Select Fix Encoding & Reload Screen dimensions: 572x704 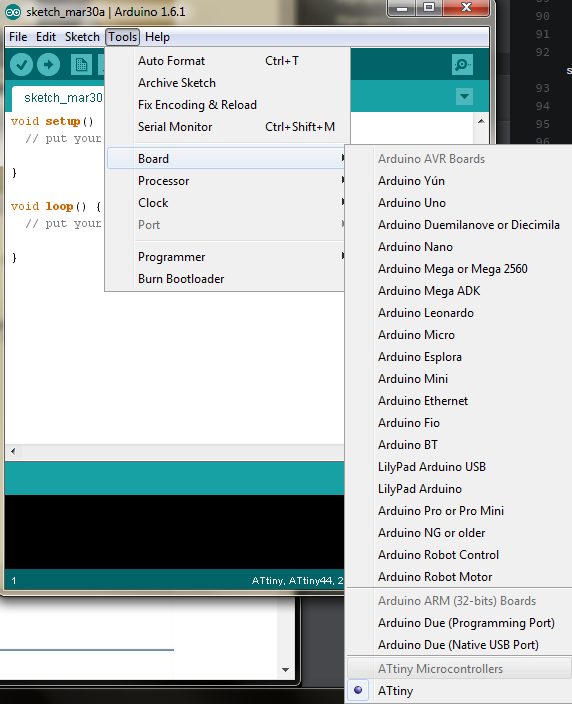[x=228, y=105]
